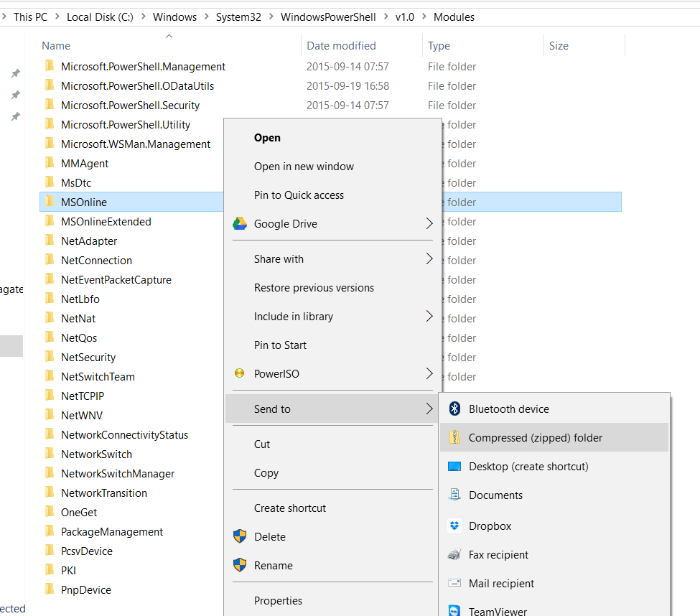Click the shield icon next to Rename
This screenshot has height=616, width=700.
coord(240,565)
